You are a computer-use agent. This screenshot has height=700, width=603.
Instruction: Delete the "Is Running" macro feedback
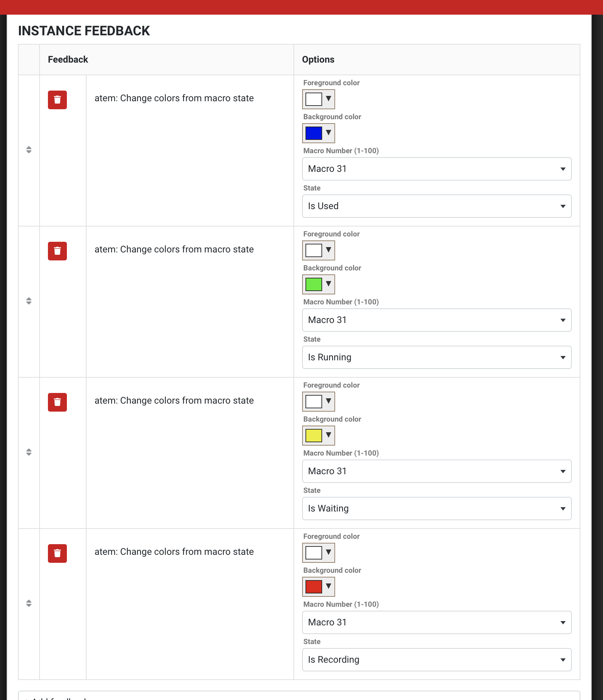(57, 251)
